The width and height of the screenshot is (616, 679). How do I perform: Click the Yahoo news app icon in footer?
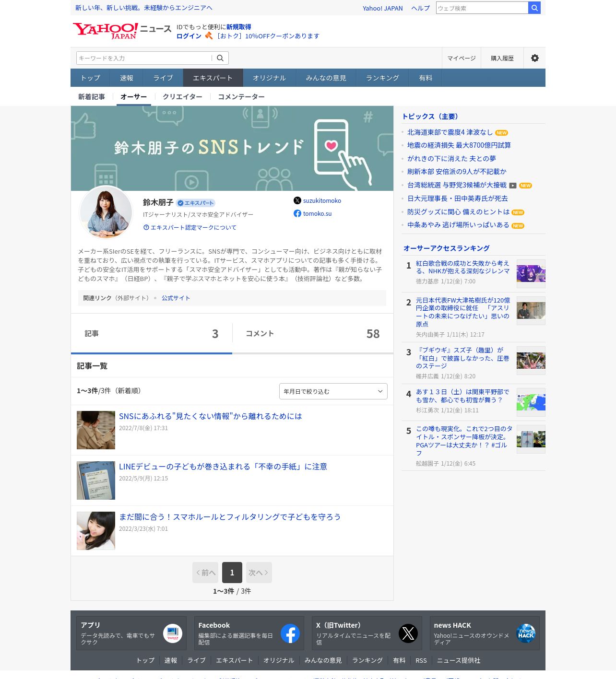tap(173, 633)
